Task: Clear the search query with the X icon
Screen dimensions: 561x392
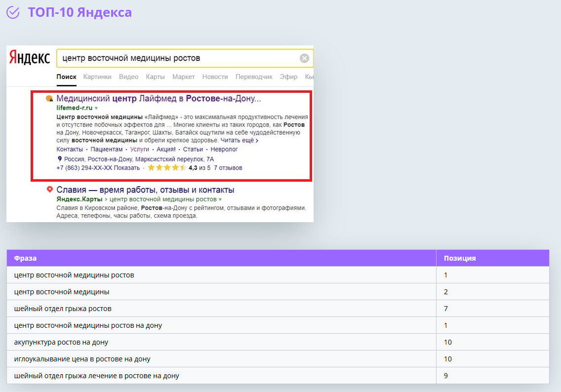Action: [305, 58]
